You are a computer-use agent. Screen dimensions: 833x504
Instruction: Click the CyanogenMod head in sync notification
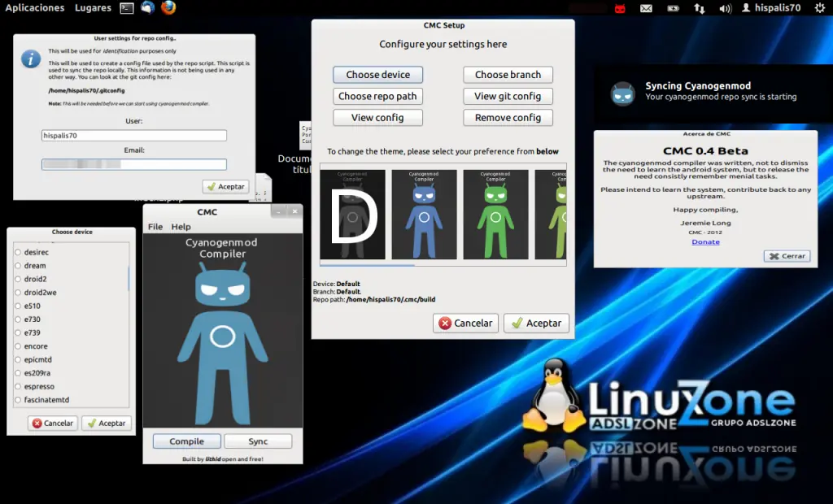622,94
